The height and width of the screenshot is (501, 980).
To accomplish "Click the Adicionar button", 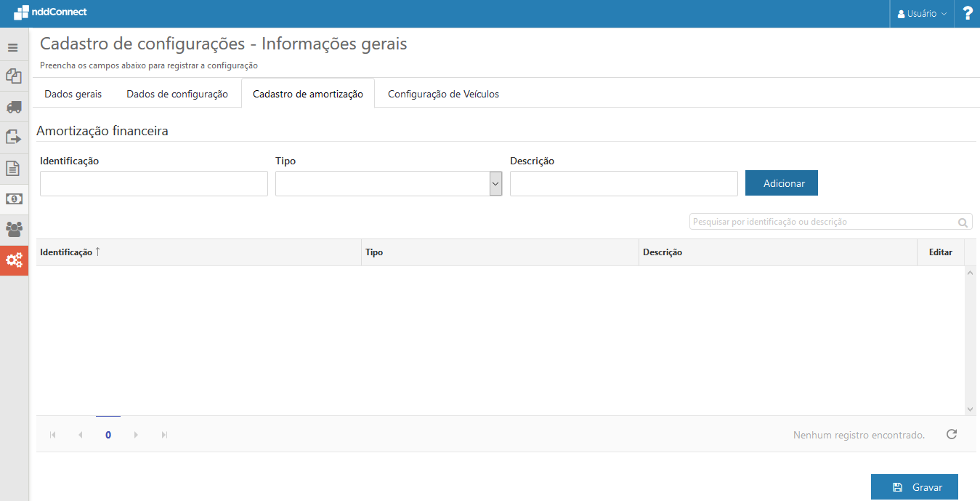I will click(x=781, y=183).
